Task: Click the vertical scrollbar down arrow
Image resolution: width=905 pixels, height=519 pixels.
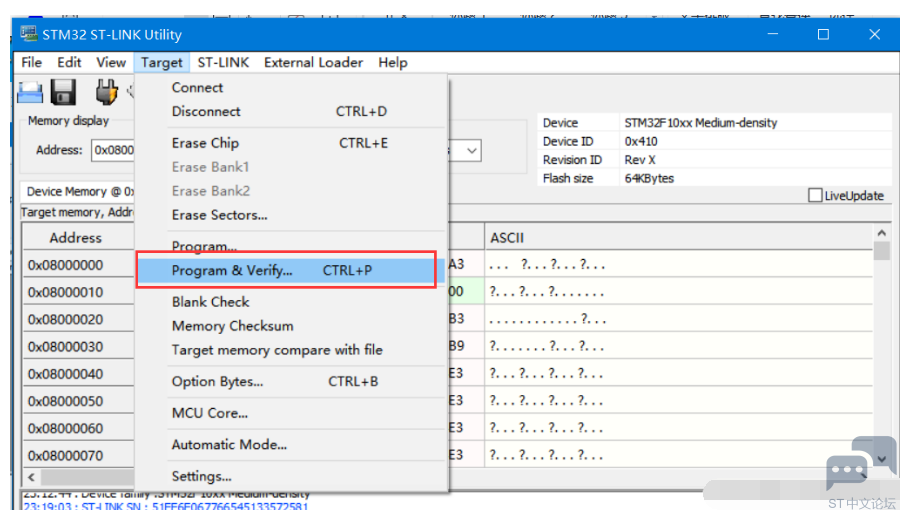Action: (x=882, y=458)
